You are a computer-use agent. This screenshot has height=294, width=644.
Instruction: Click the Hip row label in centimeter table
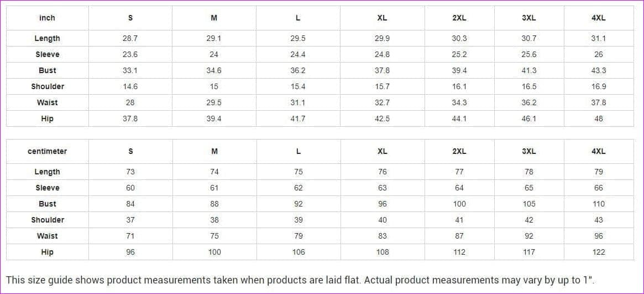47,252
